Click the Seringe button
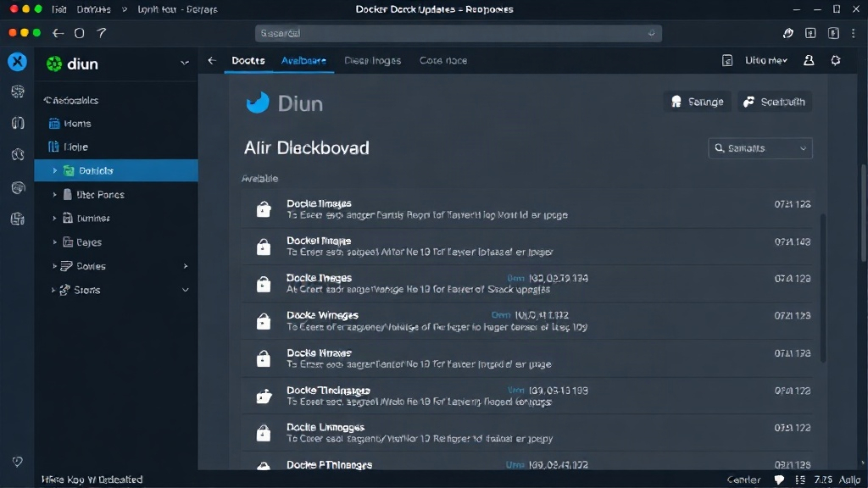The height and width of the screenshot is (488, 868). (698, 102)
